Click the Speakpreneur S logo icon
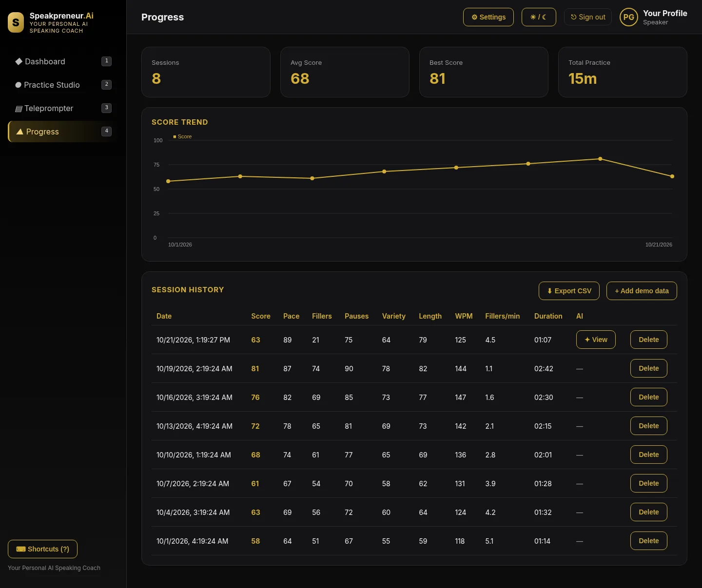The height and width of the screenshot is (588, 702). 16,22
